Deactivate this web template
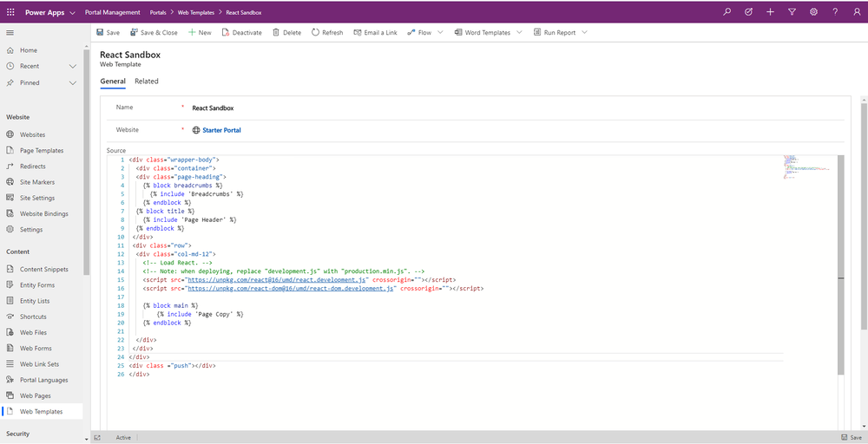The height and width of the screenshot is (444, 868). (242, 33)
